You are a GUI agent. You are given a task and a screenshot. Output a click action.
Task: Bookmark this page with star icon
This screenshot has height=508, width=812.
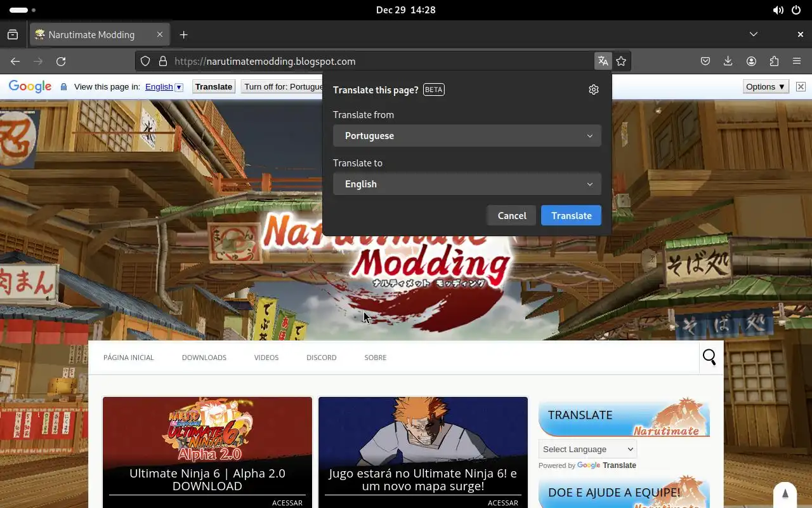pos(621,62)
